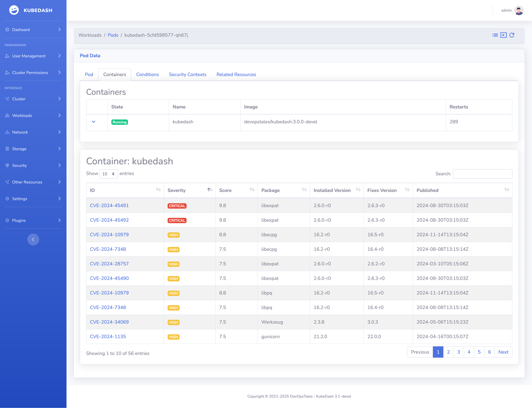This screenshot has height=408, width=532.
Task: Switch to the Security Contexts tab
Action: coord(187,75)
